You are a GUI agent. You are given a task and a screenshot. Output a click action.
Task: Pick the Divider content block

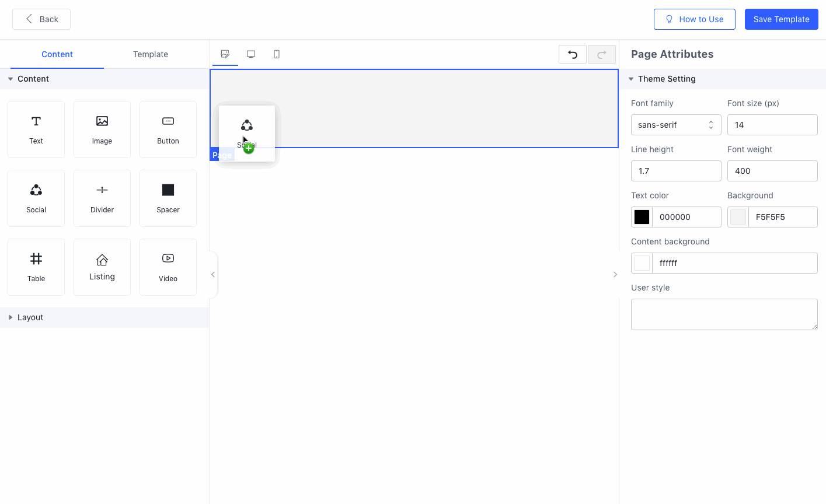(102, 198)
